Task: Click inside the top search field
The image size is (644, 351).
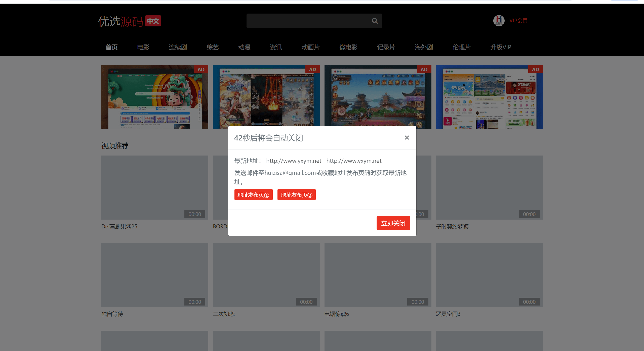Action: click(x=308, y=21)
